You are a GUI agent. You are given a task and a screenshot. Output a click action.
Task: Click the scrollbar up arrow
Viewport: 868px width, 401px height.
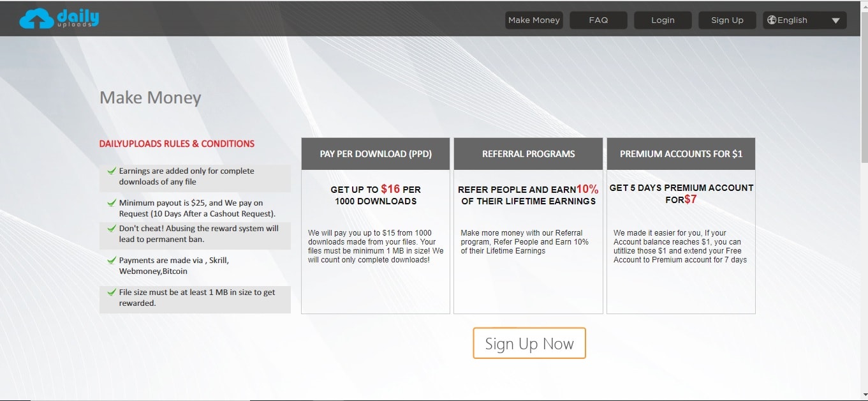coord(863,5)
